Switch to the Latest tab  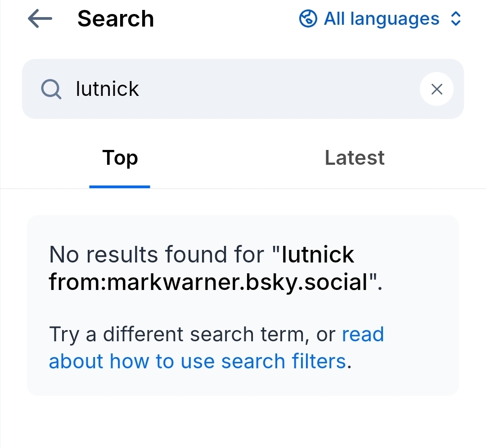pos(355,158)
